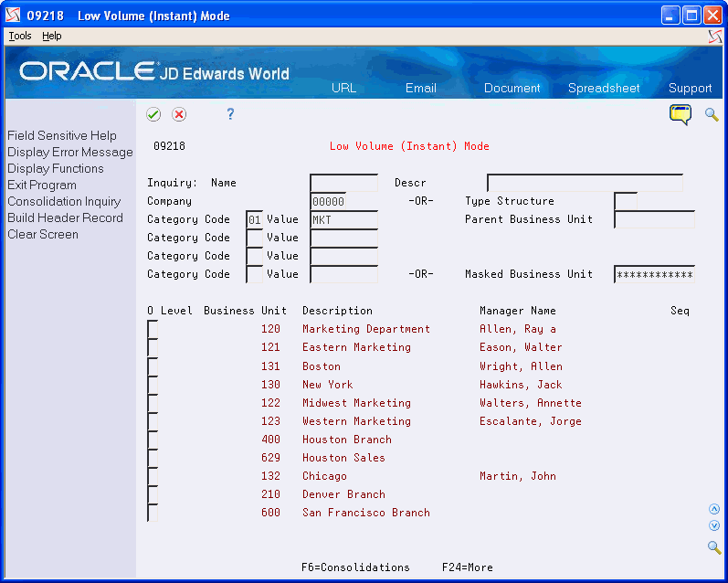The width and height of the screenshot is (728, 583).
Task: Click manager name Walters, Annette
Action: (x=530, y=403)
